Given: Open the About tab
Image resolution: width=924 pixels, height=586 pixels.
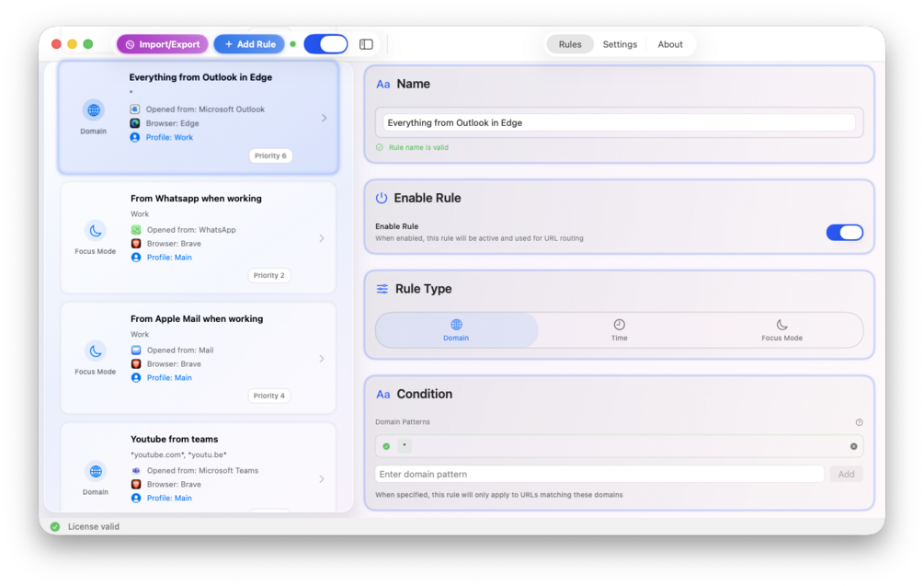Looking at the screenshot, I should [x=670, y=44].
